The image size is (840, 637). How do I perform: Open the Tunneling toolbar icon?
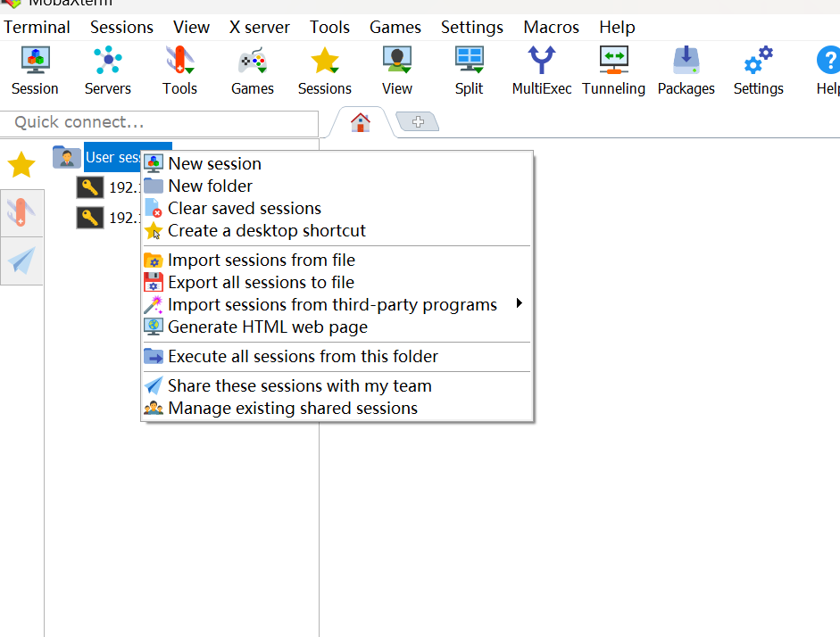tap(614, 70)
